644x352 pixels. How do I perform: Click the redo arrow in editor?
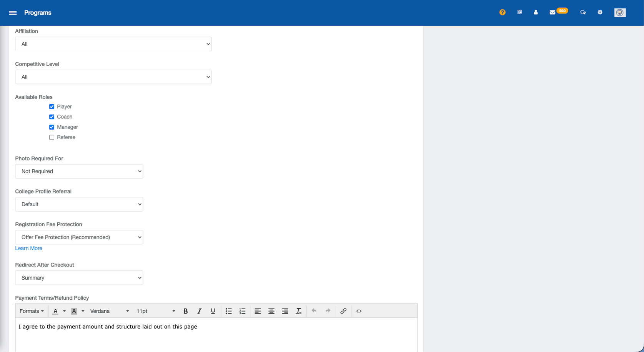[328, 311]
